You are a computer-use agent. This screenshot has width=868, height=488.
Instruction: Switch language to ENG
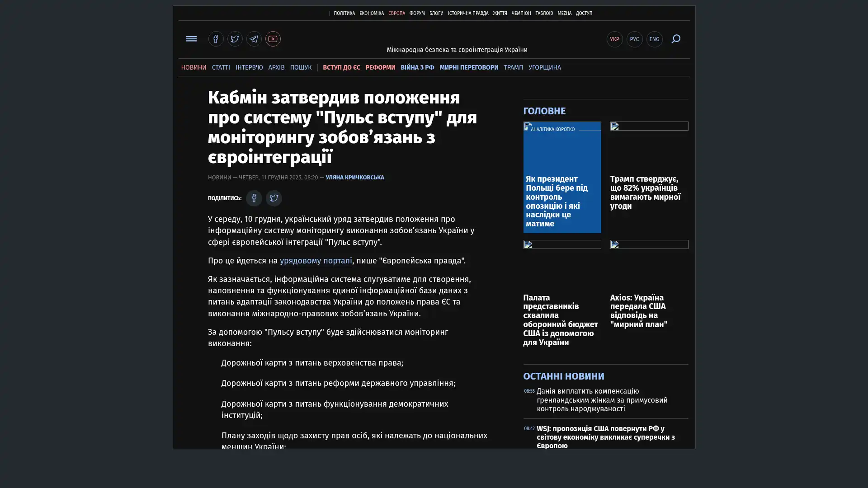[654, 39]
